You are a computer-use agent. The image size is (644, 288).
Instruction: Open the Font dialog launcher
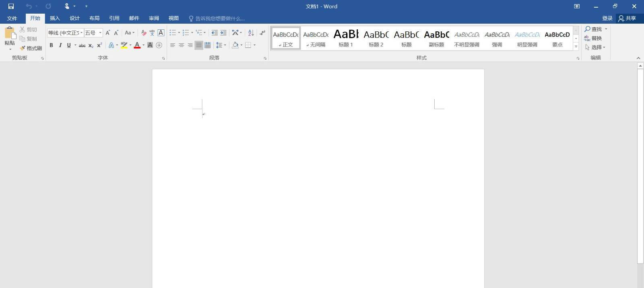pyautogui.click(x=163, y=58)
